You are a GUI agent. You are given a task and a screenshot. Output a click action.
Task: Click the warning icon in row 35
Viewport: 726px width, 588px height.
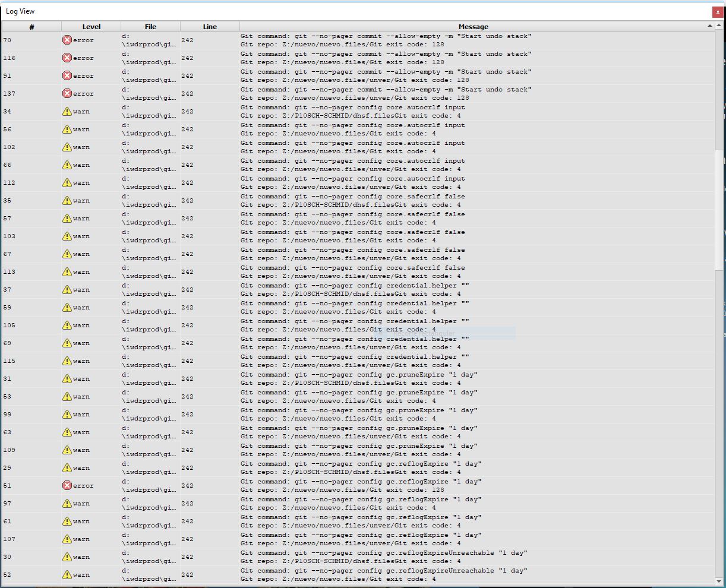67,201
